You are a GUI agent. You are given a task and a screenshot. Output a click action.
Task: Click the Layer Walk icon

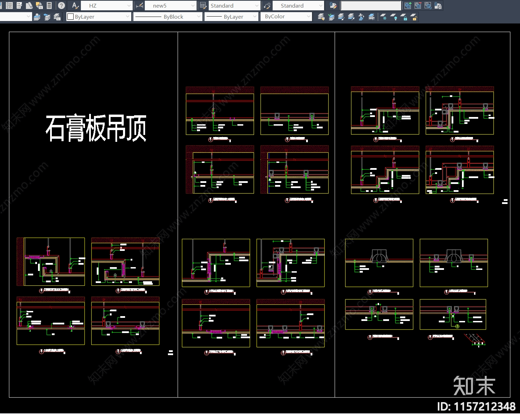371,17
